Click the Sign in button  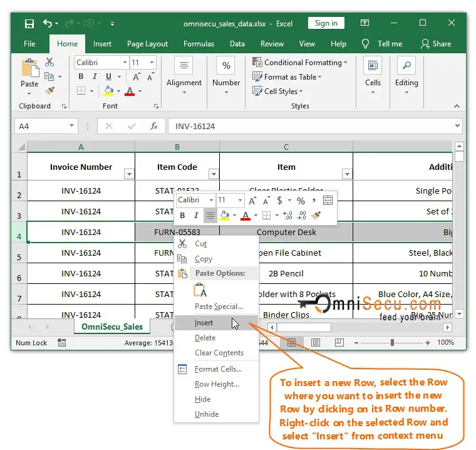[x=326, y=23]
